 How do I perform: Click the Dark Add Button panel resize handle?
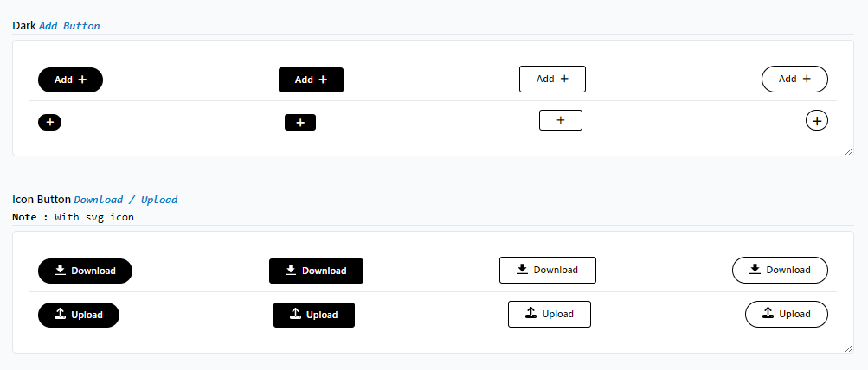point(848,150)
